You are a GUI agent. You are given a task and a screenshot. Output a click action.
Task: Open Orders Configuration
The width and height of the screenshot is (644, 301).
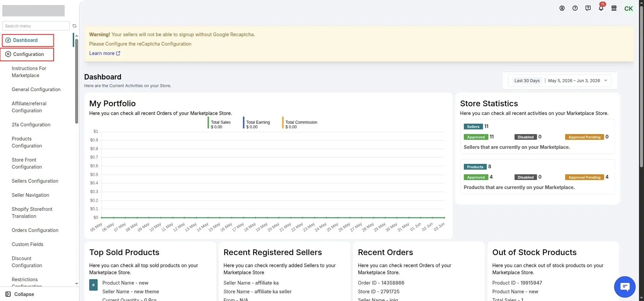tap(35, 230)
